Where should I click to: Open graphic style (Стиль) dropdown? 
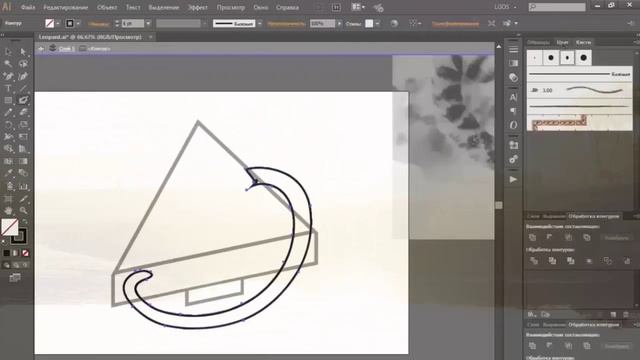click(377, 24)
